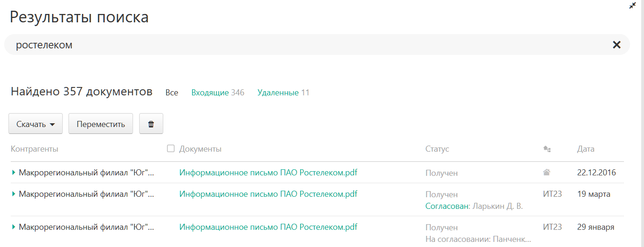Open the Информационное письмо PDF dated 19 марта
The height and width of the screenshot is (247, 644).
pos(268,194)
